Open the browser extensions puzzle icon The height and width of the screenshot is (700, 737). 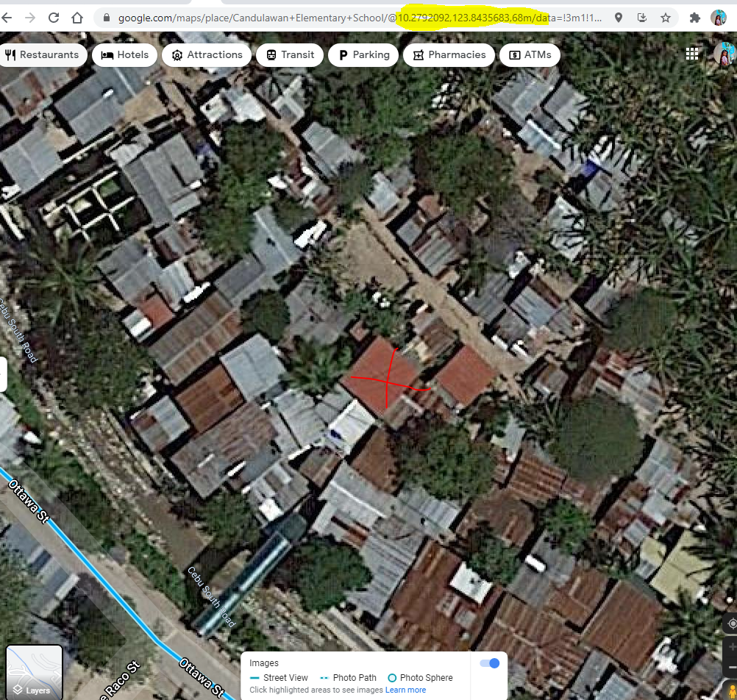pyautogui.click(x=694, y=18)
